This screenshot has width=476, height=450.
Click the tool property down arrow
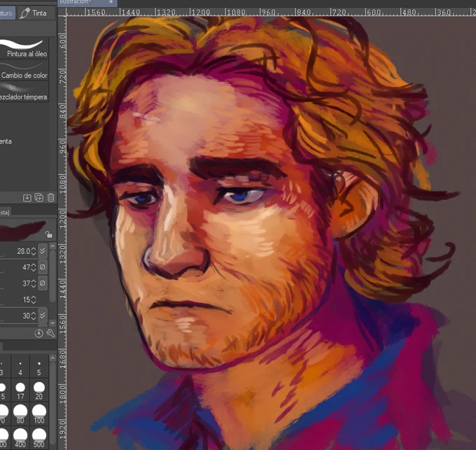52,323
